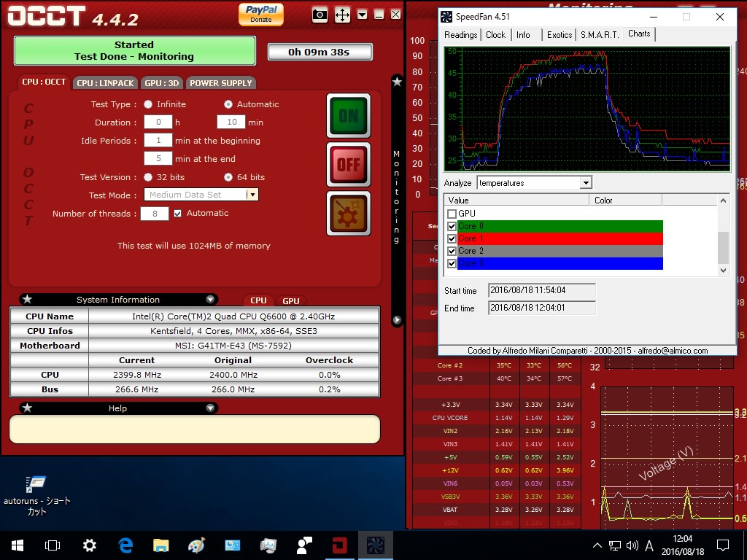The width and height of the screenshot is (747, 560).
Task: Click the green Core 0 color bar
Action: point(560,226)
